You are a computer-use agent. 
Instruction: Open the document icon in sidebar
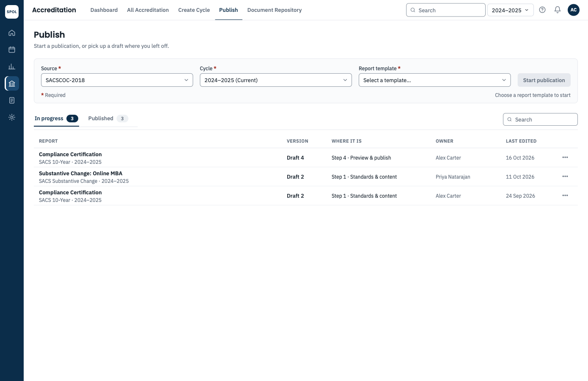point(12,100)
